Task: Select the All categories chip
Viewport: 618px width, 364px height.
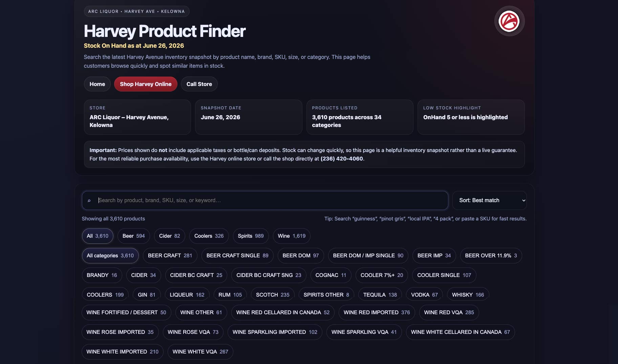Action: pos(110,256)
